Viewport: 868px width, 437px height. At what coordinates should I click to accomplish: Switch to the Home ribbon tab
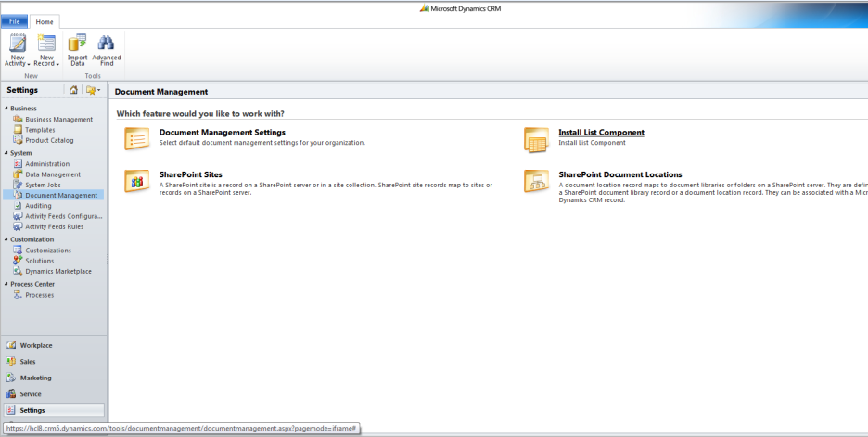point(45,21)
